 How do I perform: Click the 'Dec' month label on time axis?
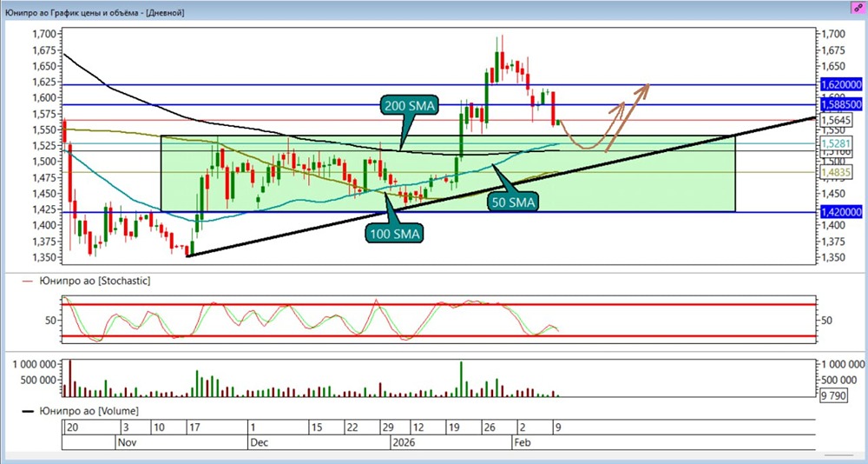pyautogui.click(x=258, y=443)
